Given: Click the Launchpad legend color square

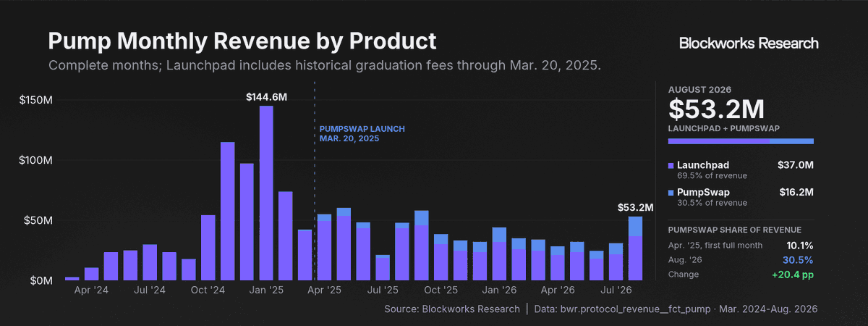Looking at the screenshot, I should tap(671, 166).
